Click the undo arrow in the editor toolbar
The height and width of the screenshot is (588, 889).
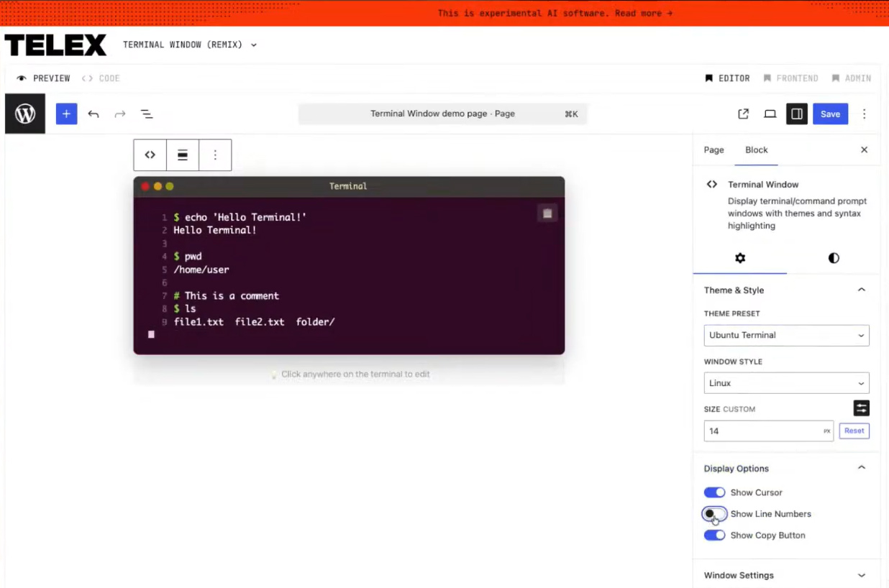(x=94, y=114)
